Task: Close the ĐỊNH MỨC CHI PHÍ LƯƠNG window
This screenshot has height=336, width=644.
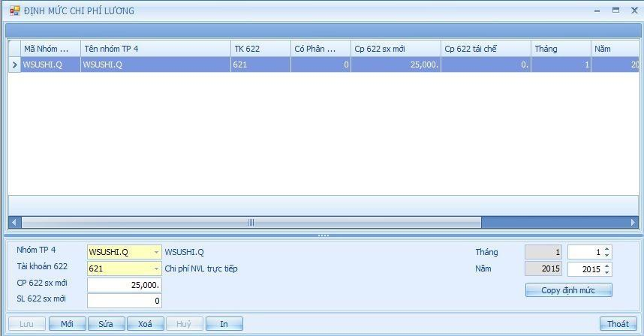Action: point(634,10)
